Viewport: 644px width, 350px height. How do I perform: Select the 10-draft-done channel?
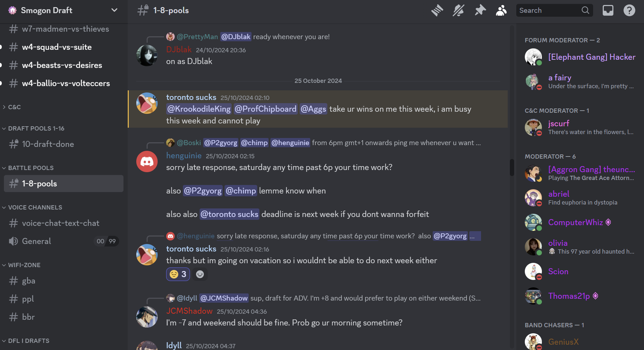coord(48,144)
